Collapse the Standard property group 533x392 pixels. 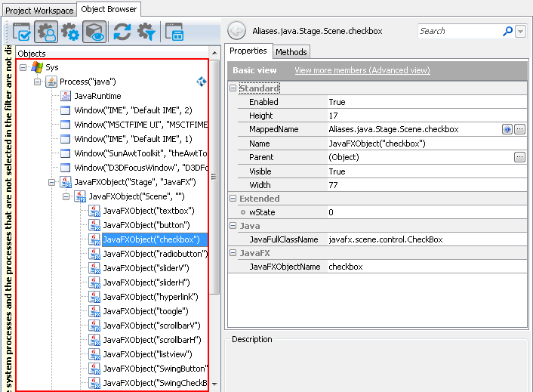point(233,88)
